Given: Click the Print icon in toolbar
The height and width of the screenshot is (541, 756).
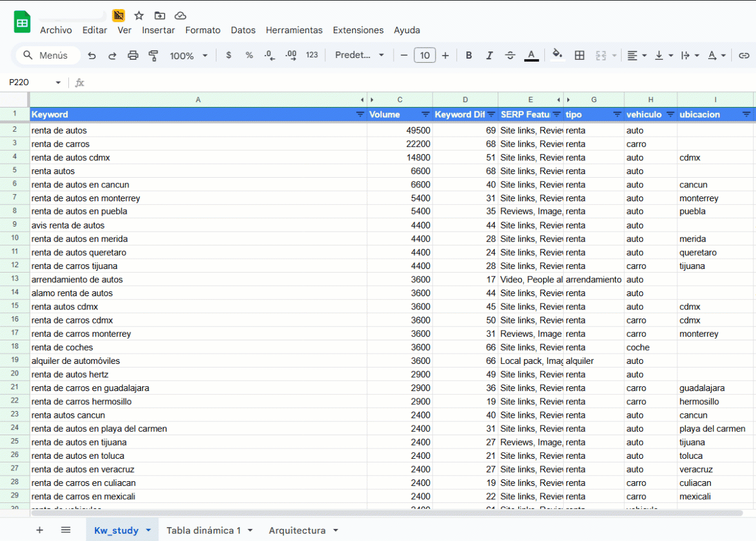Looking at the screenshot, I should tap(133, 56).
